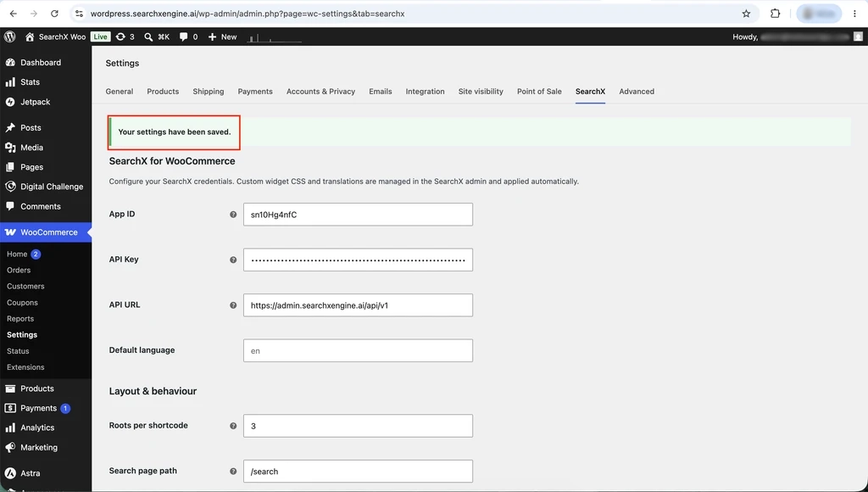
Task: Switch to the Shipping settings tab
Action: 209,92
